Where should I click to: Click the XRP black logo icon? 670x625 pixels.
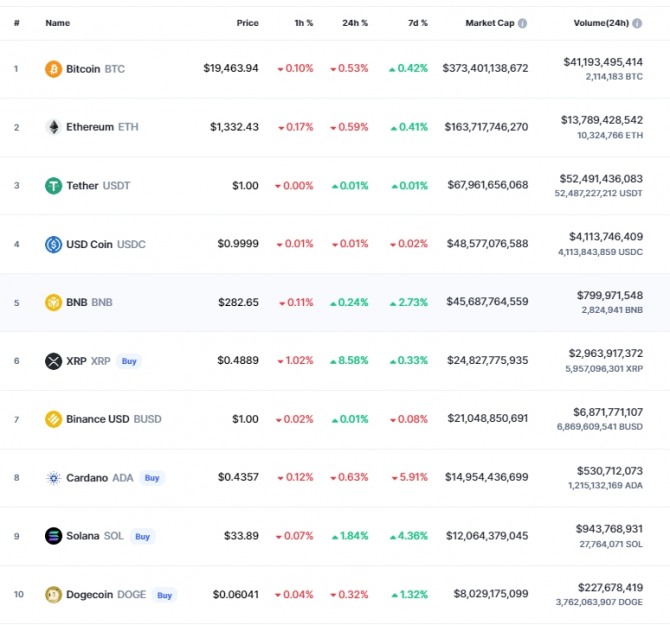click(x=53, y=361)
